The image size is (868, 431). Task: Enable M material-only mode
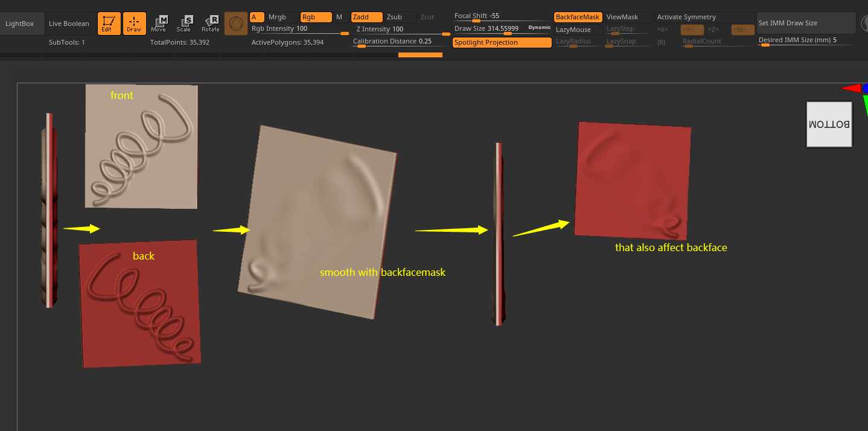[x=340, y=17]
